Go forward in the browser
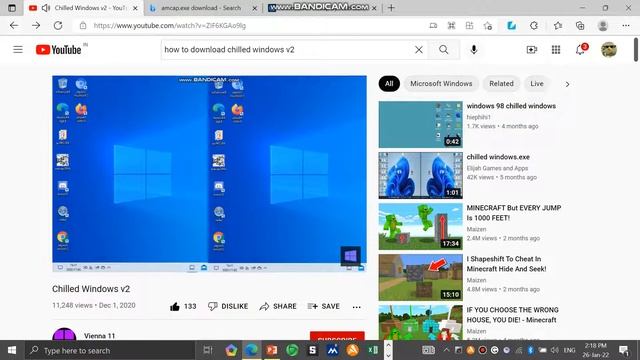Image resolution: width=640 pixels, height=360 pixels. point(36,25)
